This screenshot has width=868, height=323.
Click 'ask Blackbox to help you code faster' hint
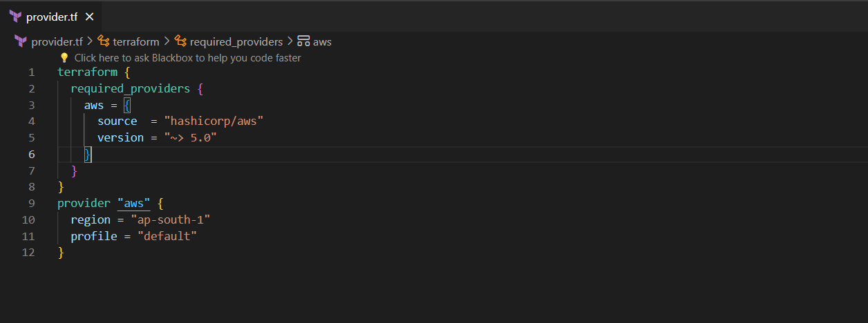(187, 58)
